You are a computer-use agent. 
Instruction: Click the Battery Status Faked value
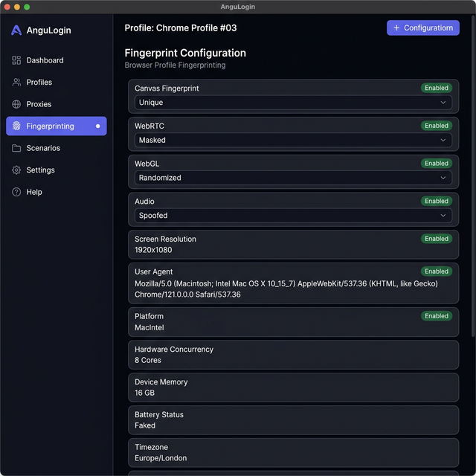(145, 425)
